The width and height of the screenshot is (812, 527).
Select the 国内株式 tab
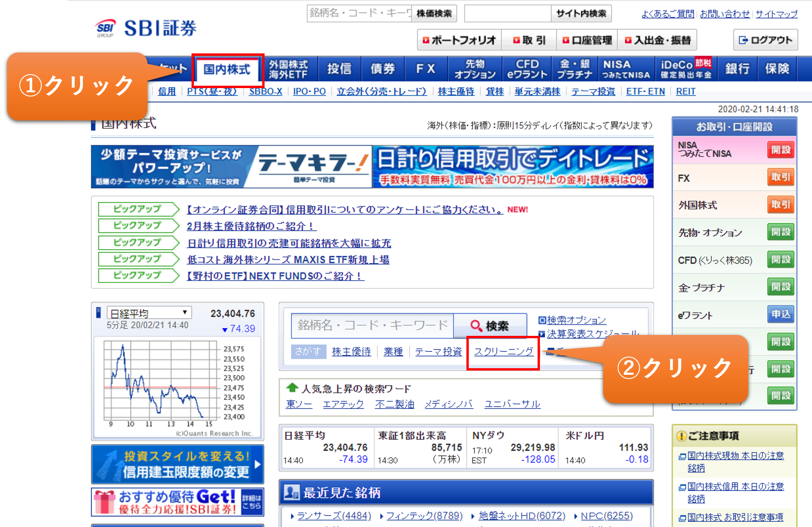227,69
